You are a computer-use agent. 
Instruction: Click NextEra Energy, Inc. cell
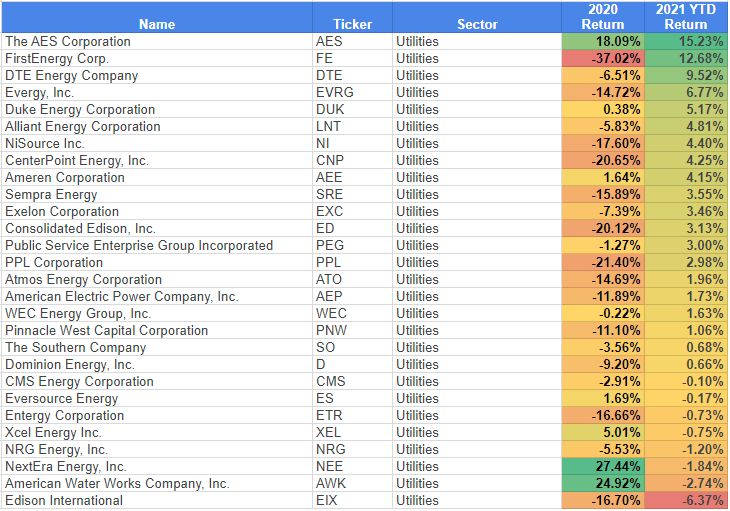(157, 467)
